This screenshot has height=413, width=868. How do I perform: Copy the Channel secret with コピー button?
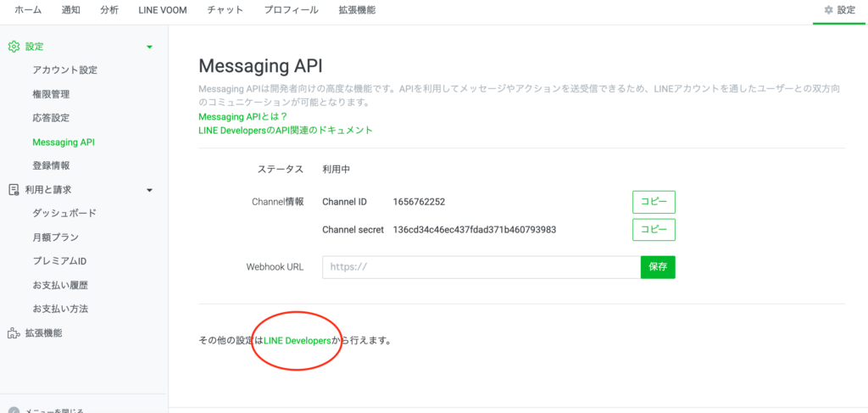(x=654, y=230)
